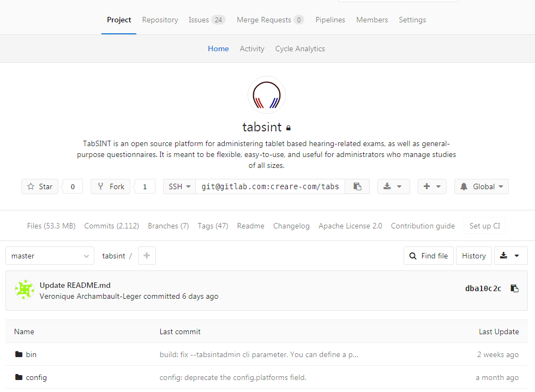Open the bin folder

pos(31,354)
